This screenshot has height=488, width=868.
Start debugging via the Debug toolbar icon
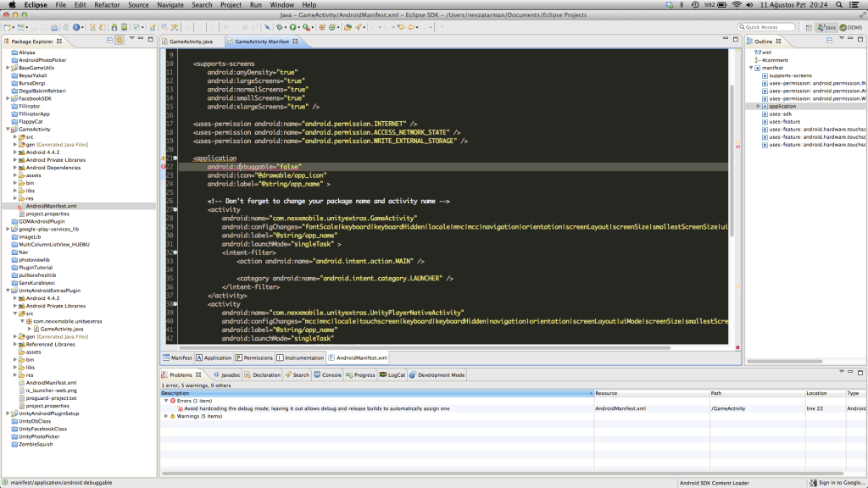coord(280,26)
